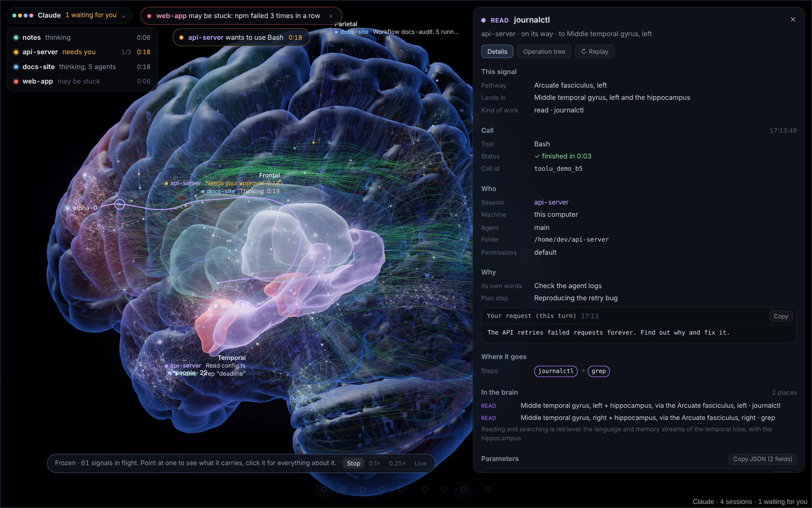
Task: Click the Frontal 'Needs your approval' api-server label
Action: (x=222, y=183)
